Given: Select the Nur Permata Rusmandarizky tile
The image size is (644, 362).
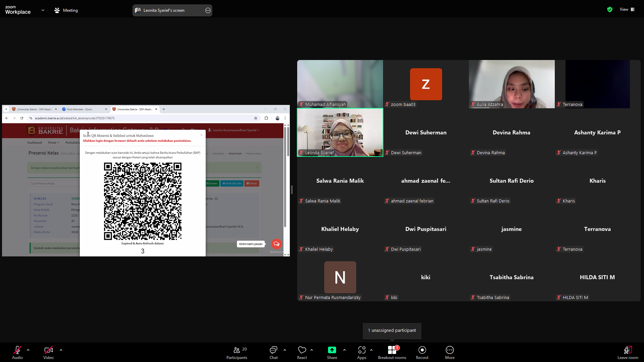Looking at the screenshot, I should pos(340,277).
